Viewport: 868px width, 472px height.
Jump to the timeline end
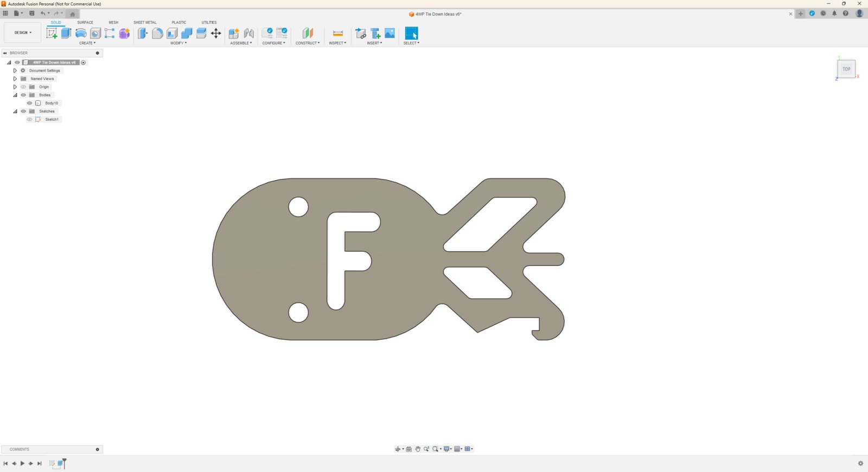click(x=39, y=463)
